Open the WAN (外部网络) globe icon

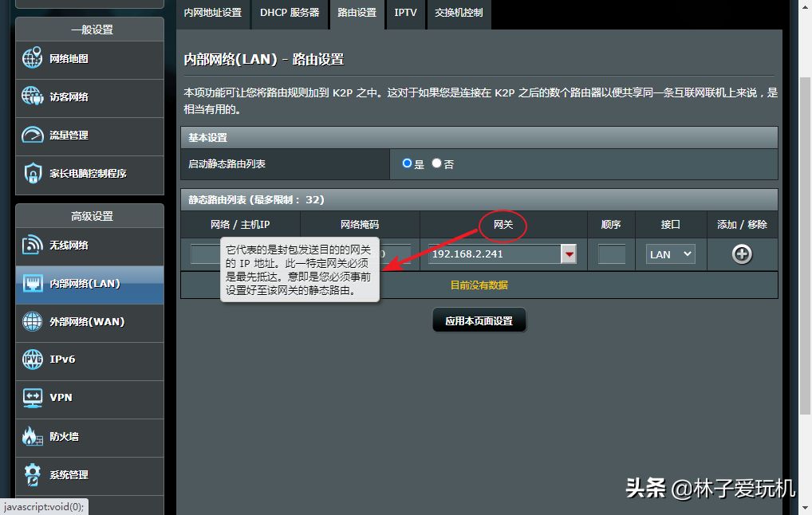pyautogui.click(x=33, y=321)
